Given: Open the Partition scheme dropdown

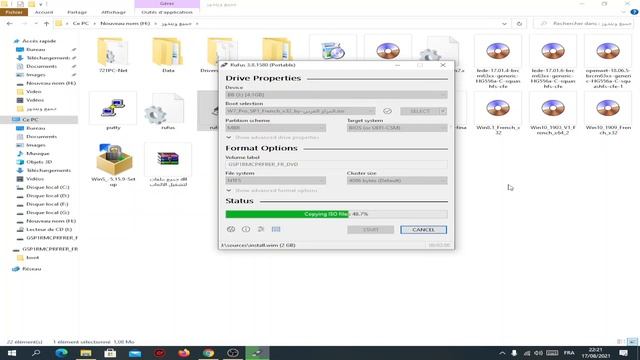Looking at the screenshot, I should click(x=276, y=128).
